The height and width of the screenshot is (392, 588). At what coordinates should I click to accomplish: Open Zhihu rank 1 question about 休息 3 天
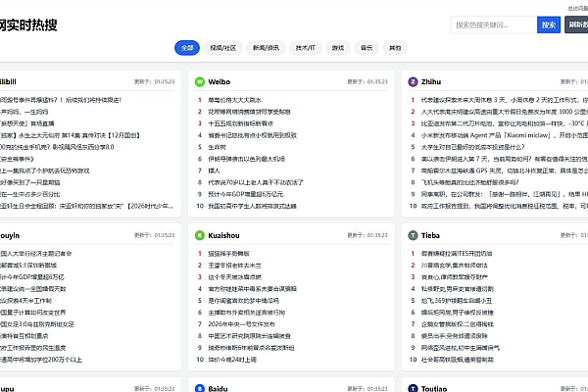(505, 100)
